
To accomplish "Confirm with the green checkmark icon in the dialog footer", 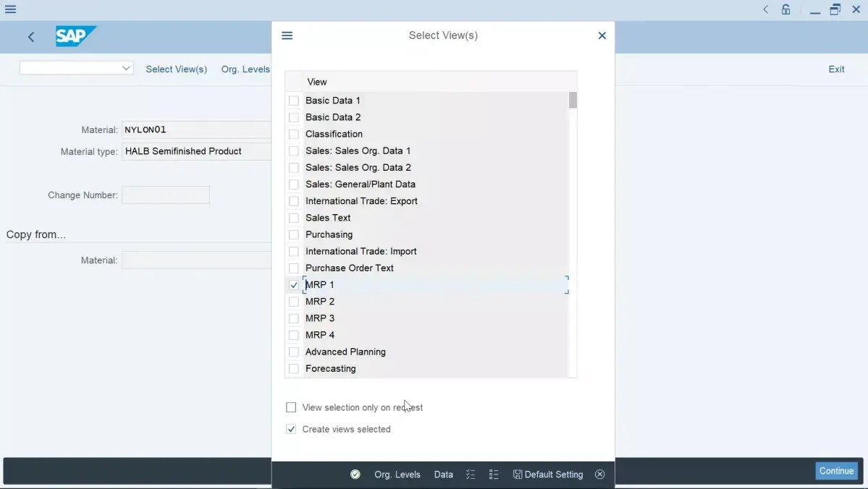I will (x=355, y=475).
